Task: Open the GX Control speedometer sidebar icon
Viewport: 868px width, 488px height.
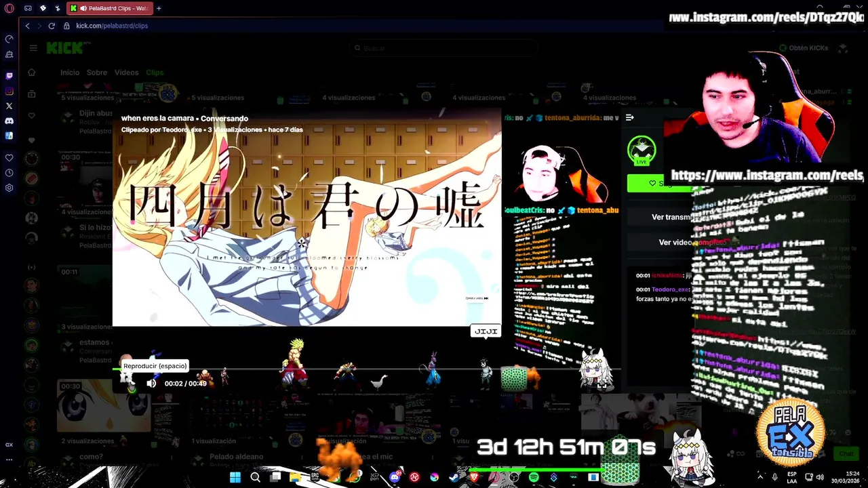Action: point(9,39)
